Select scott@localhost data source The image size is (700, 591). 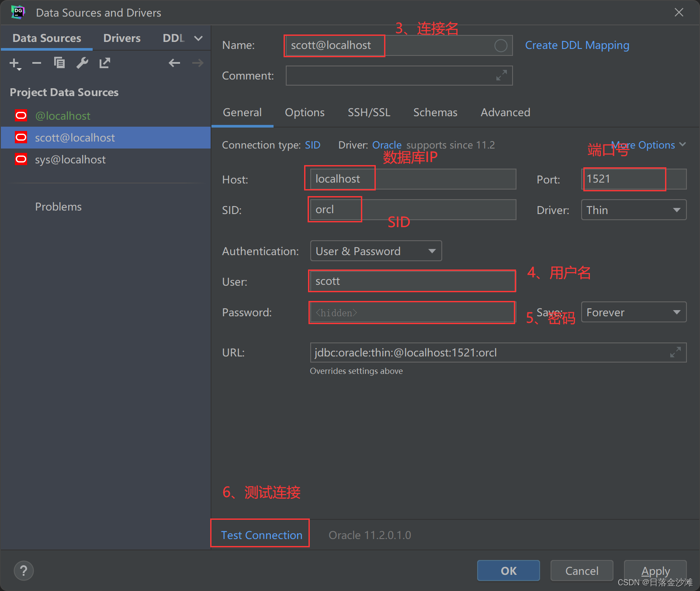coord(106,138)
